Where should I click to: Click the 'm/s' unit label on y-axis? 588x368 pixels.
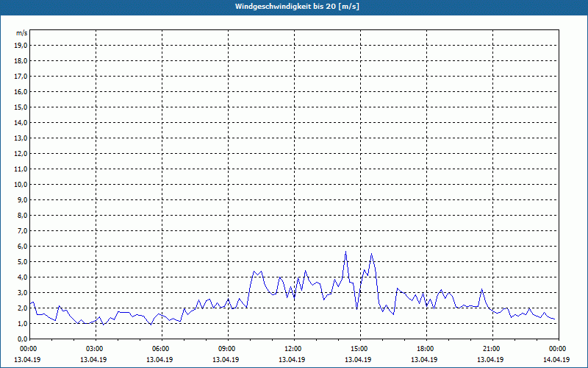click(x=22, y=33)
